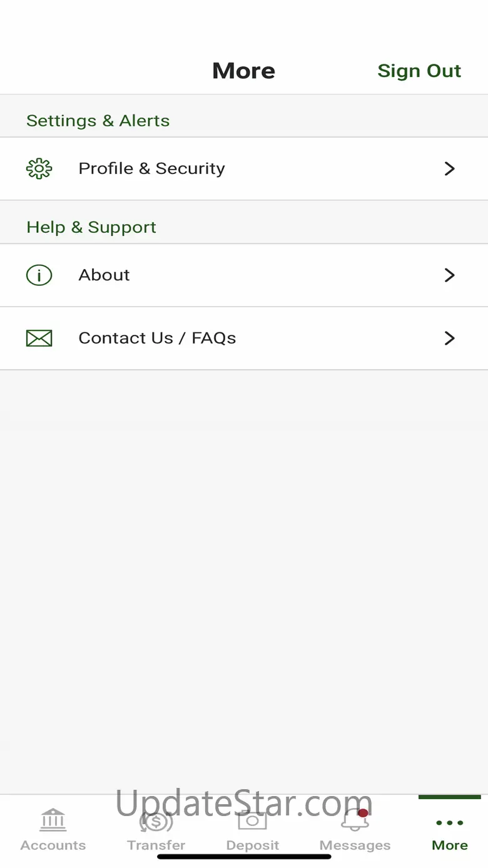Open the Messages bell icon

click(355, 820)
